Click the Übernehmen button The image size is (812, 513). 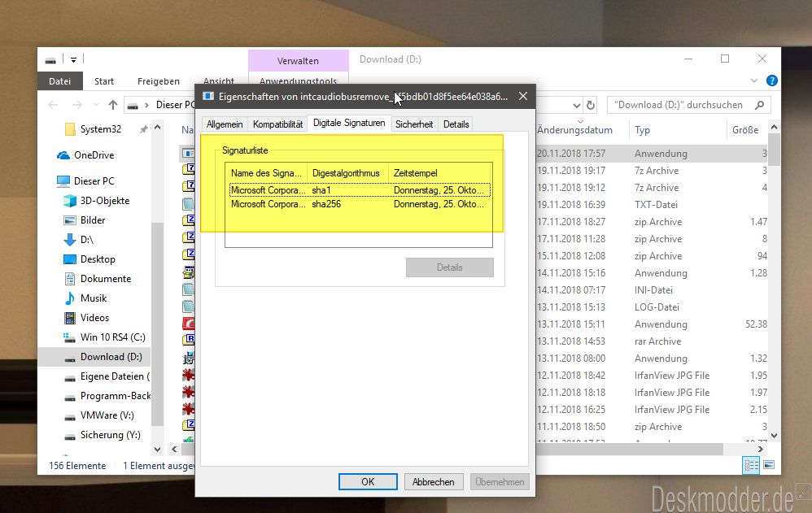(x=500, y=482)
